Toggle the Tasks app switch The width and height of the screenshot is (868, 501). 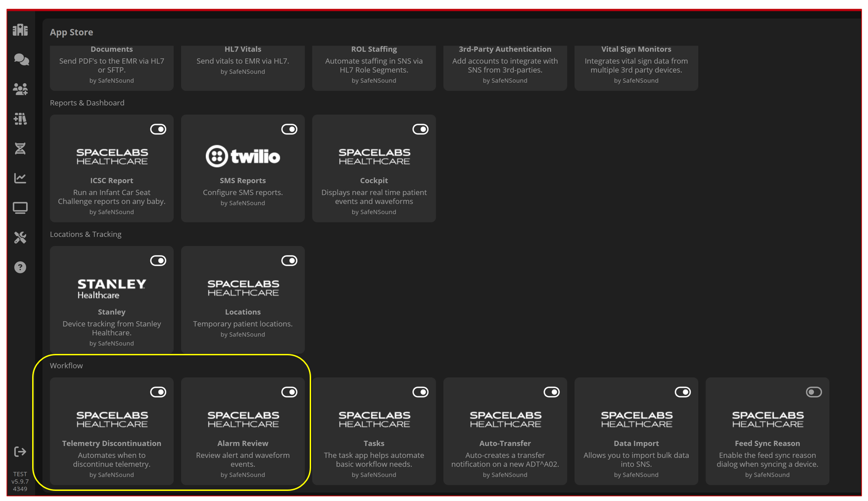(420, 392)
